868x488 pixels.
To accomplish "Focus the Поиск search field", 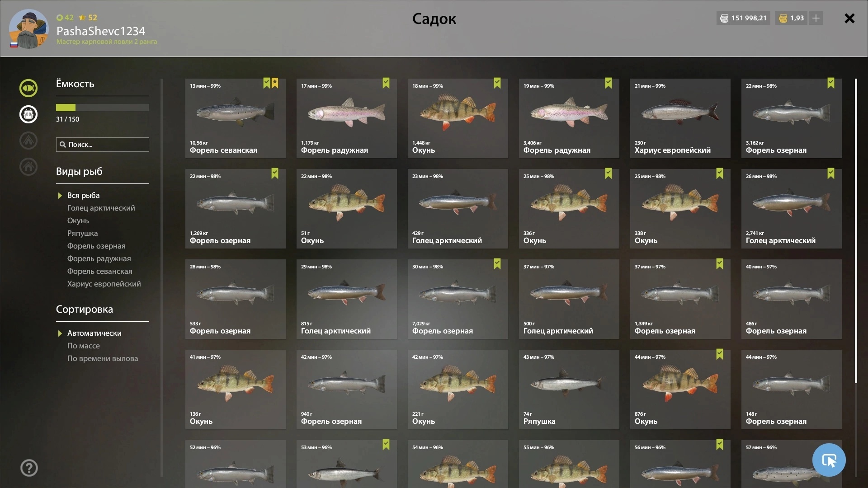I will tap(102, 145).
